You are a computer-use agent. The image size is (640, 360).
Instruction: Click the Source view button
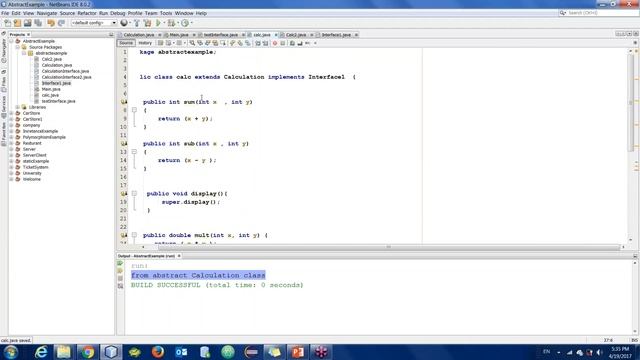point(126,43)
